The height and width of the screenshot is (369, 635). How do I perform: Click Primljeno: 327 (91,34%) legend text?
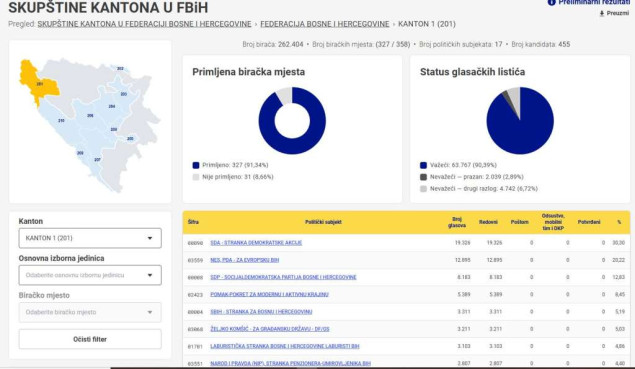235,165
